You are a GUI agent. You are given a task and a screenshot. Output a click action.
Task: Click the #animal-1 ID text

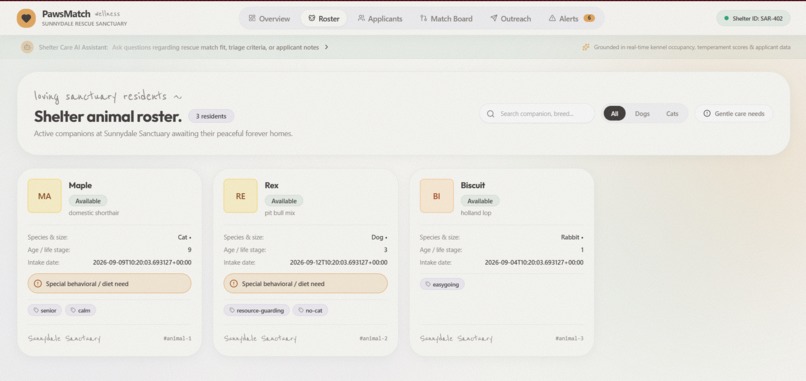point(177,338)
